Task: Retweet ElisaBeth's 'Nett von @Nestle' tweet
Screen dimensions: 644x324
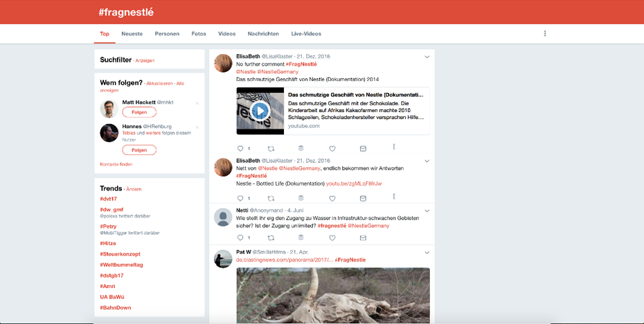Action: point(271,198)
